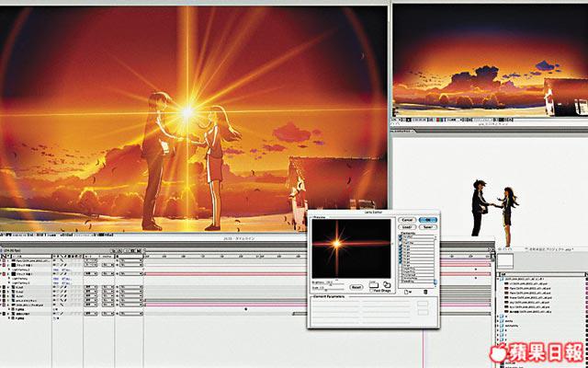Click the Load button in Lens Editor
This screenshot has height=368, width=588.
point(407,227)
